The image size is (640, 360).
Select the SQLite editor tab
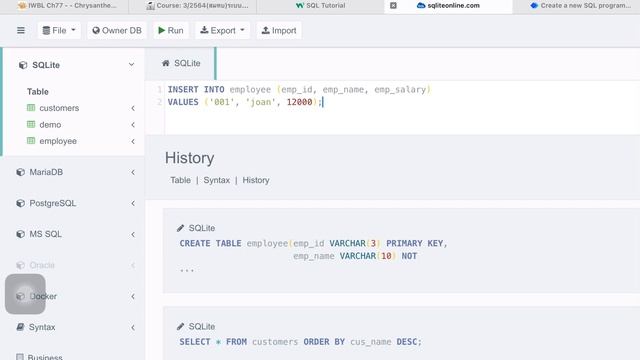click(x=181, y=63)
